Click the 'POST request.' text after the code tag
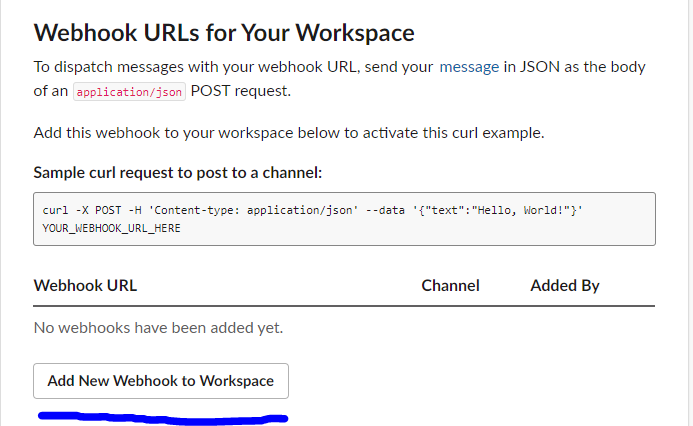693x426 pixels. [241, 91]
